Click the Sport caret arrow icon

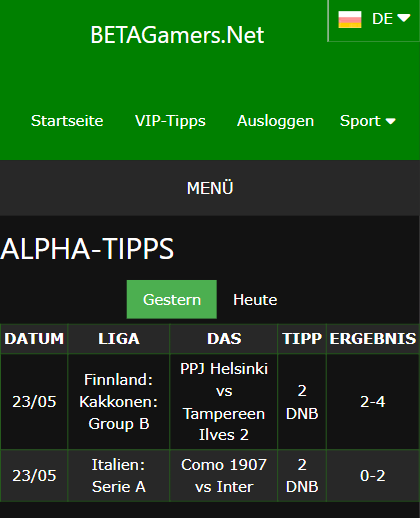(390, 121)
